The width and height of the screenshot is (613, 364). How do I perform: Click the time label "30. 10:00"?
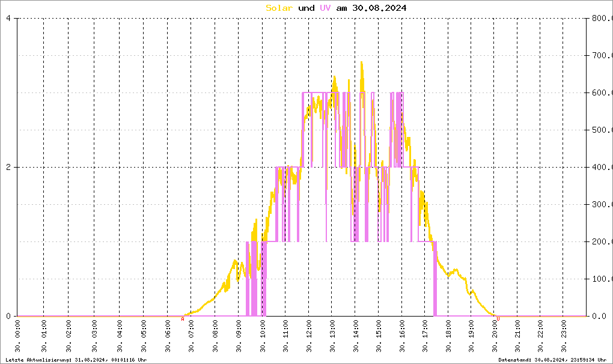click(x=263, y=336)
